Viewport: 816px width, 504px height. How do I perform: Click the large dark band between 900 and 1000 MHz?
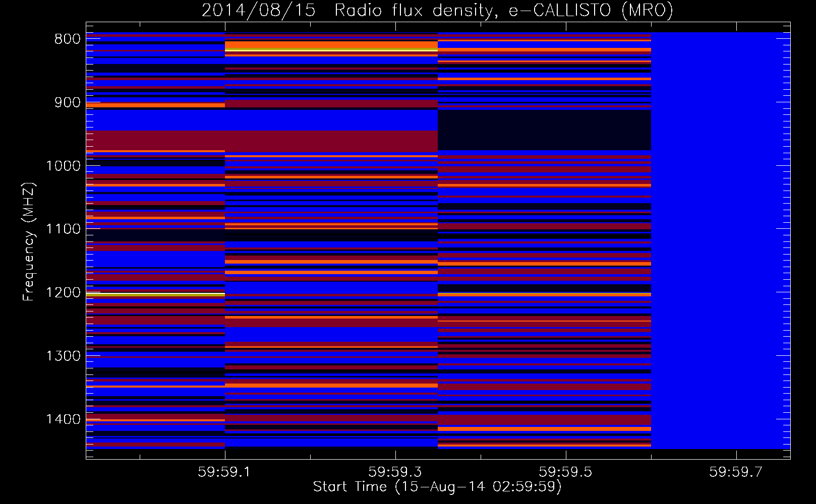tap(544, 130)
